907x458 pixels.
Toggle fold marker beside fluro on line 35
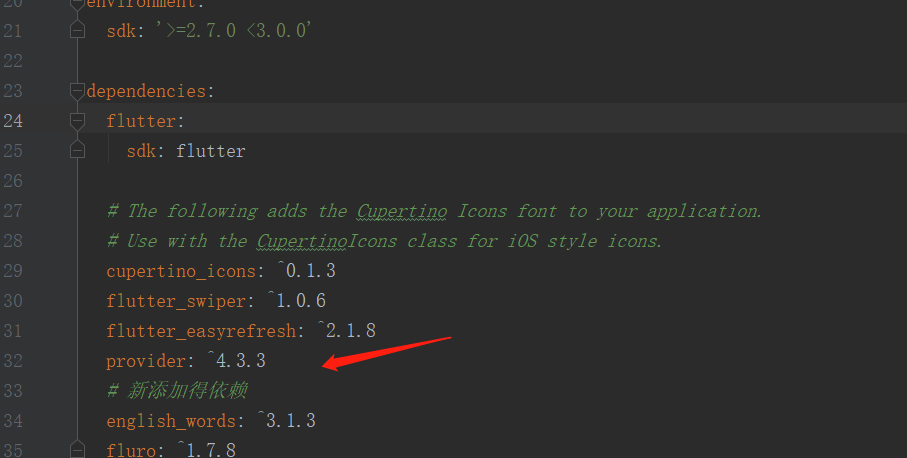(x=77, y=449)
